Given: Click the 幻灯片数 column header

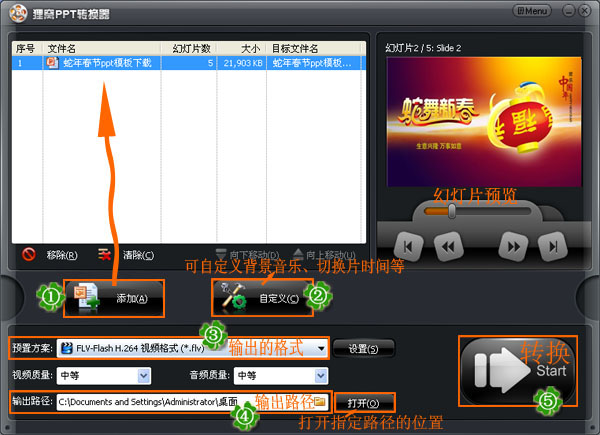Looking at the screenshot, I should coord(189,49).
